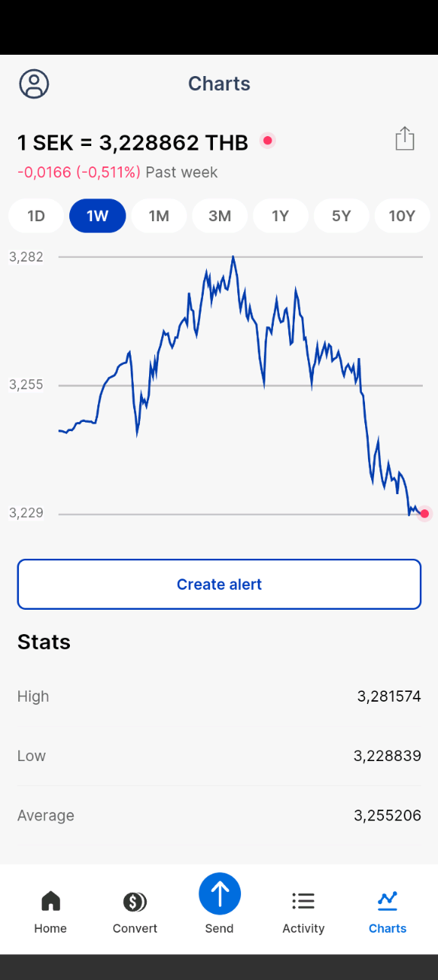Tap the red endpoint marker on chart
This screenshot has width=438, height=980.
pyautogui.click(x=424, y=514)
